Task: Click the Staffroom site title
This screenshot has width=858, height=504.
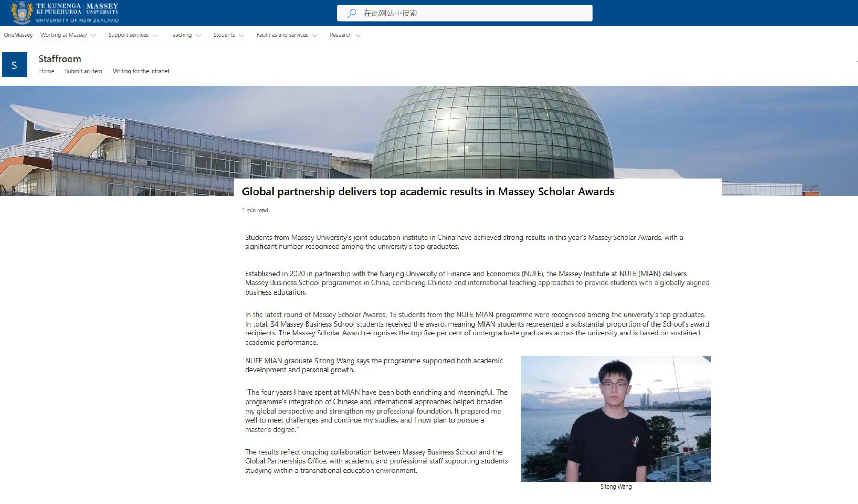Action: 60,59
